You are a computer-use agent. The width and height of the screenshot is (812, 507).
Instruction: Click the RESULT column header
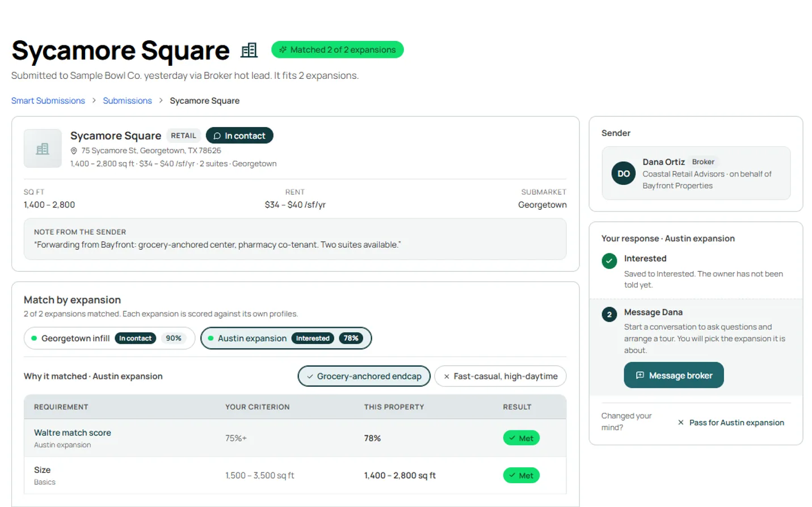point(517,407)
